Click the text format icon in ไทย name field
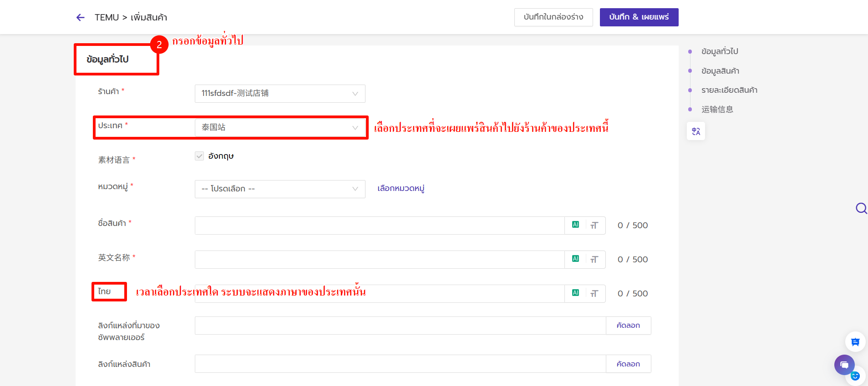This screenshot has height=386, width=868. tap(594, 294)
